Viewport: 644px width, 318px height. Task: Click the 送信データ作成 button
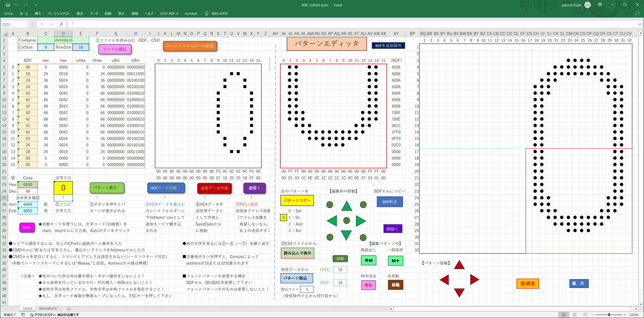[x=214, y=188]
